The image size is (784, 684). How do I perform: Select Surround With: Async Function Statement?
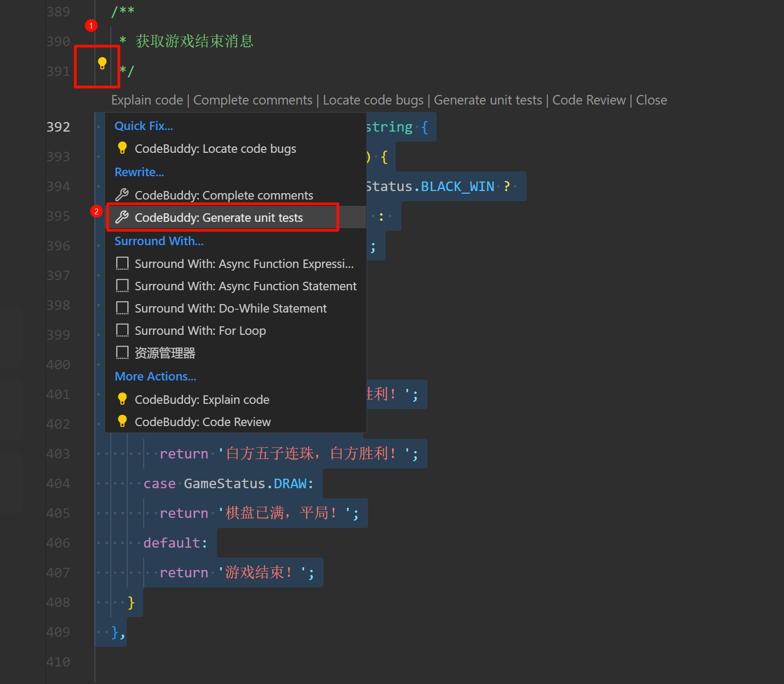point(245,287)
